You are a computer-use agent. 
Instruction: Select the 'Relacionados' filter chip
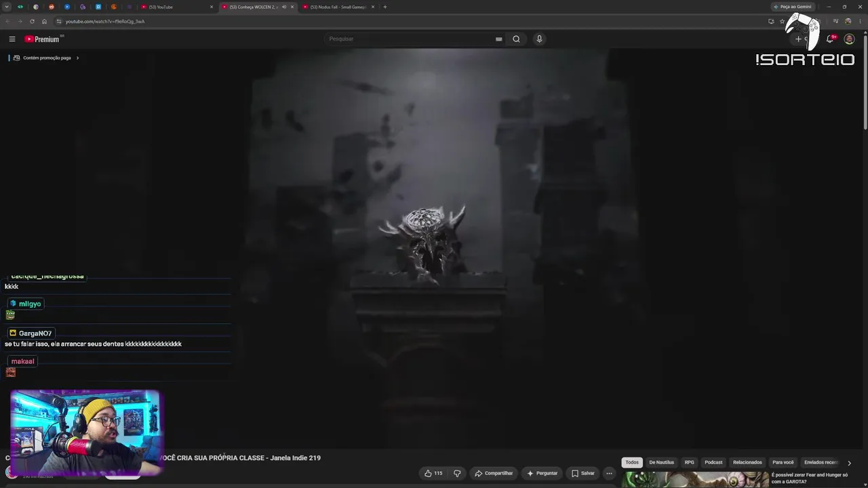point(747,462)
